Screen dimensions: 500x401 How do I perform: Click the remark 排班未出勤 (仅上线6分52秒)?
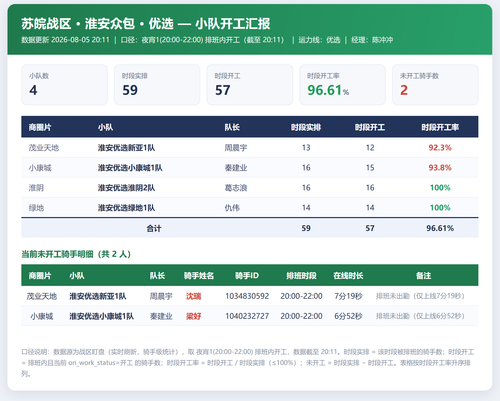[420, 316]
